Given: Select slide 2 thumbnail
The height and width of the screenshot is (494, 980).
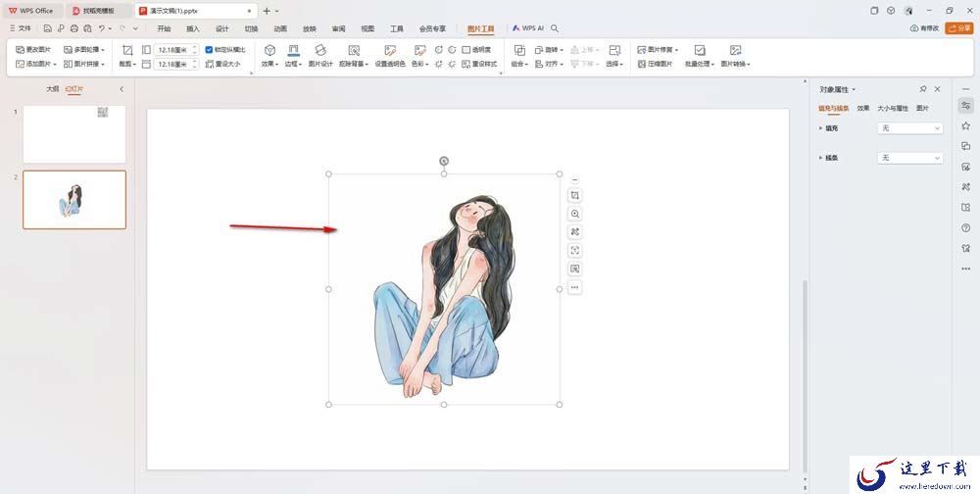Looking at the screenshot, I should pos(74,200).
